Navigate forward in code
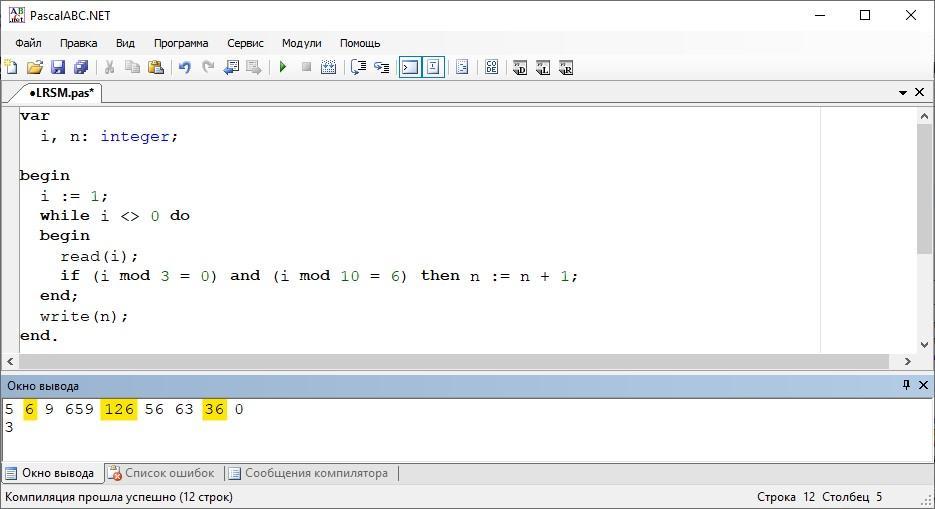Viewport: 935px width, 509px height. [x=254, y=67]
